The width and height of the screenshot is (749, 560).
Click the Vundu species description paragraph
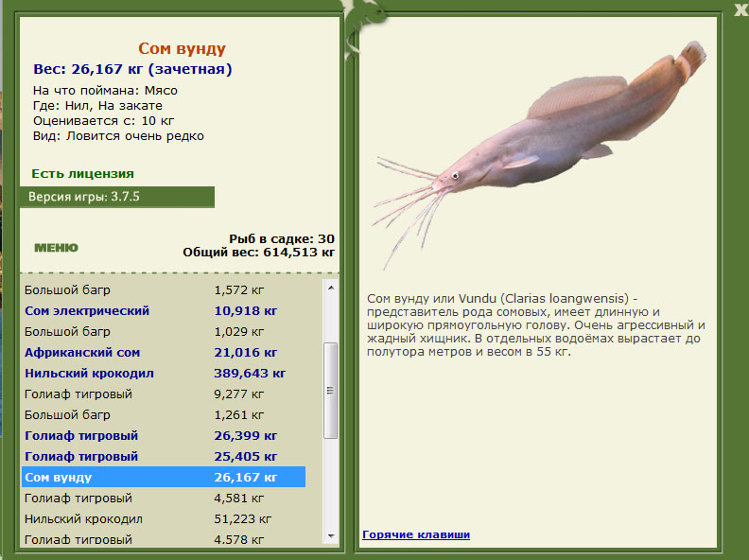tap(536, 324)
